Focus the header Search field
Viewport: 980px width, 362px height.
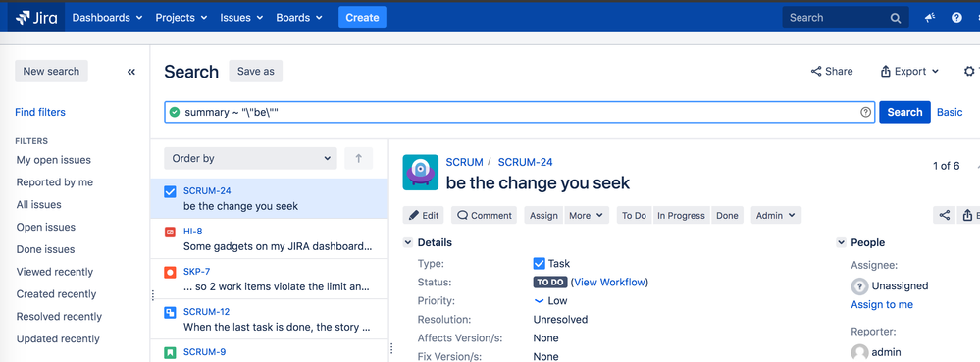click(x=846, y=18)
